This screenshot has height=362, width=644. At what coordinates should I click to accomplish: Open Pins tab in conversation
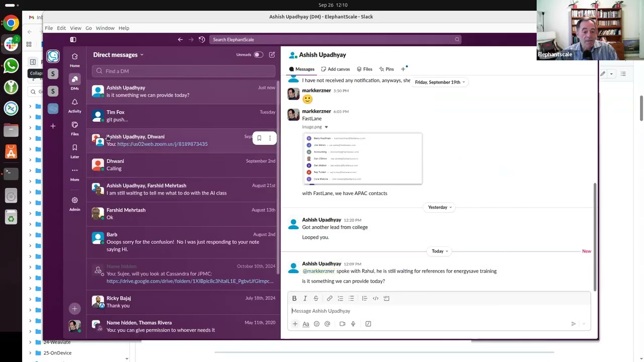[x=386, y=69]
